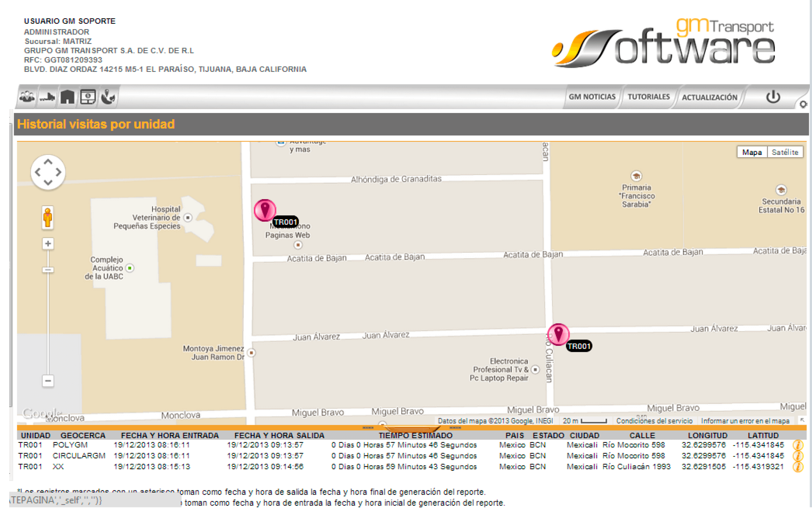Click the power logout icon
Image resolution: width=812 pixels, height=509 pixels.
click(773, 97)
